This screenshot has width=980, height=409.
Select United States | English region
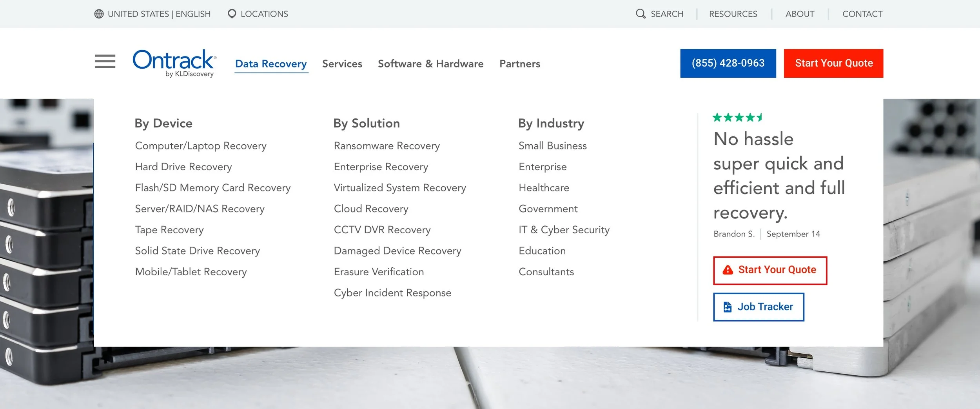pos(159,14)
